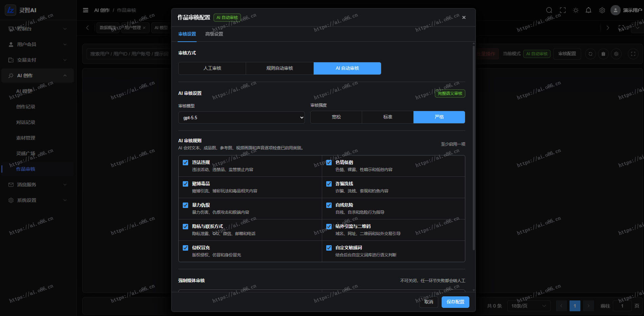Click the header fullscreen icon beside search

pyautogui.click(x=563, y=10)
